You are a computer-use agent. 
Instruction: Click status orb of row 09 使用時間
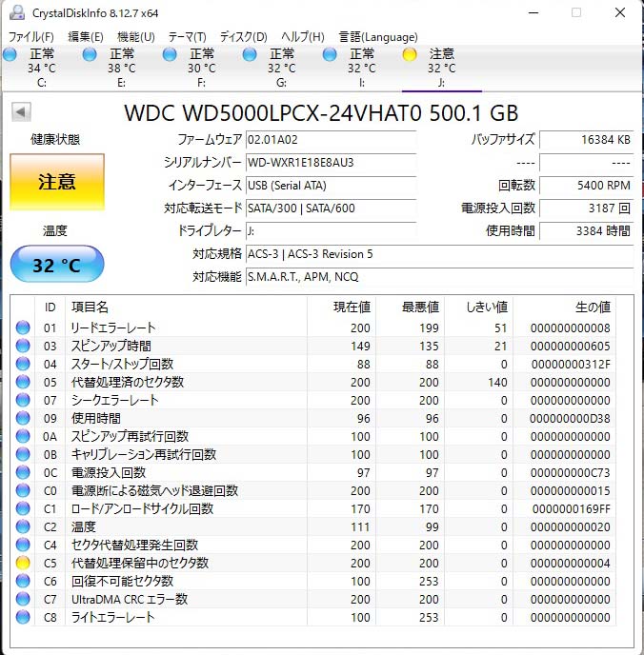tap(23, 418)
